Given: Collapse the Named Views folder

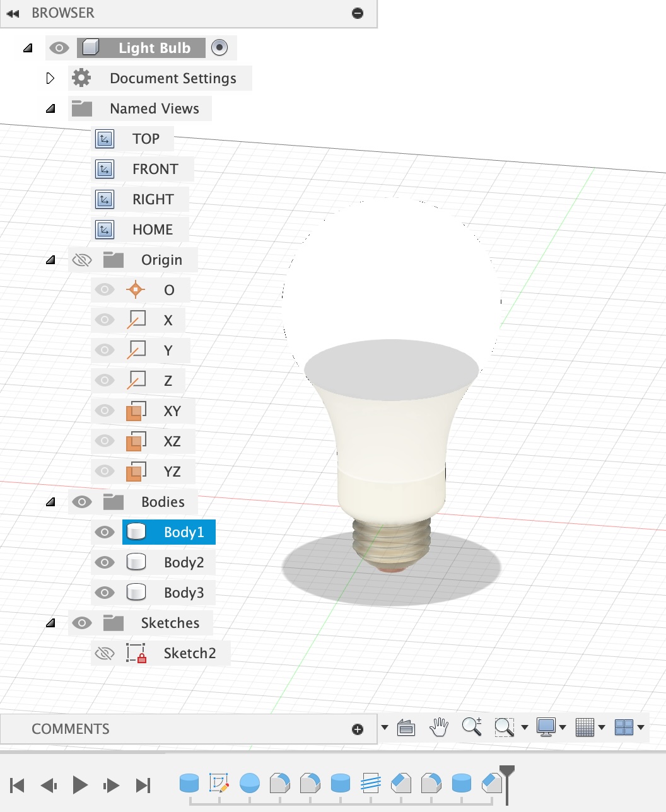Looking at the screenshot, I should click(x=50, y=108).
